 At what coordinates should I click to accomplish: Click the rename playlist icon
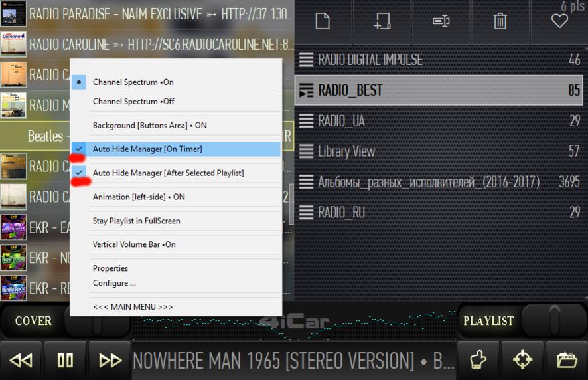[x=441, y=21]
